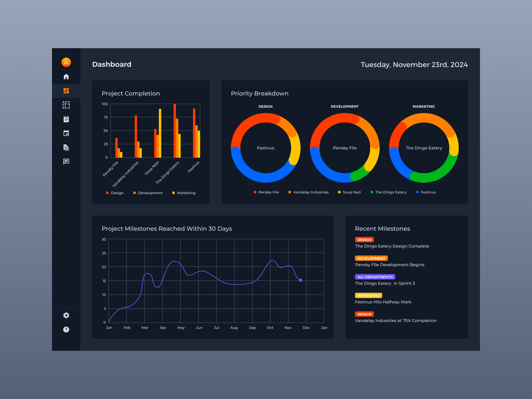Open the Messages chat panel

coord(66,161)
